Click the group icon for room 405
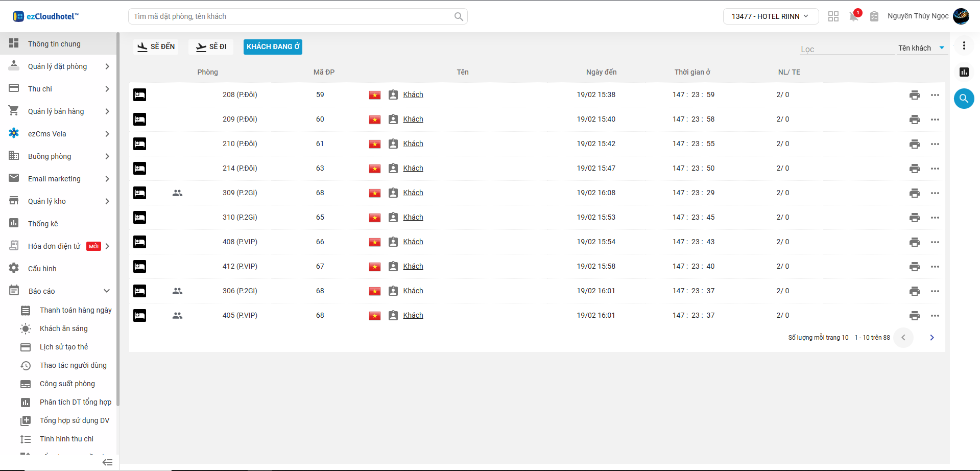Image resolution: width=980 pixels, height=471 pixels. click(177, 316)
